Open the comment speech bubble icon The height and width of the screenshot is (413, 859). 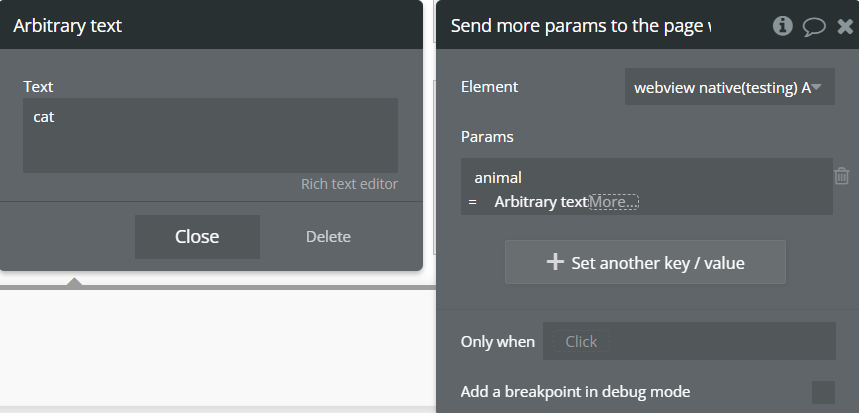(x=814, y=26)
